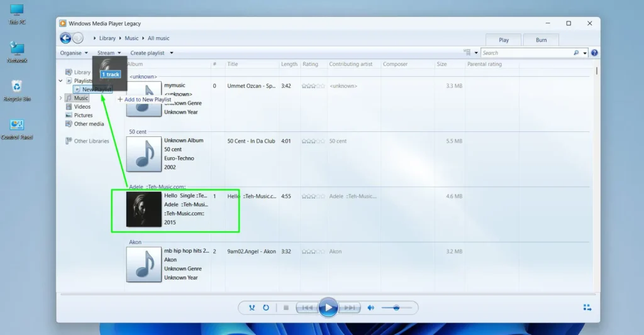Adjust the volume slider
This screenshot has width=644, height=335.
coord(396,307)
